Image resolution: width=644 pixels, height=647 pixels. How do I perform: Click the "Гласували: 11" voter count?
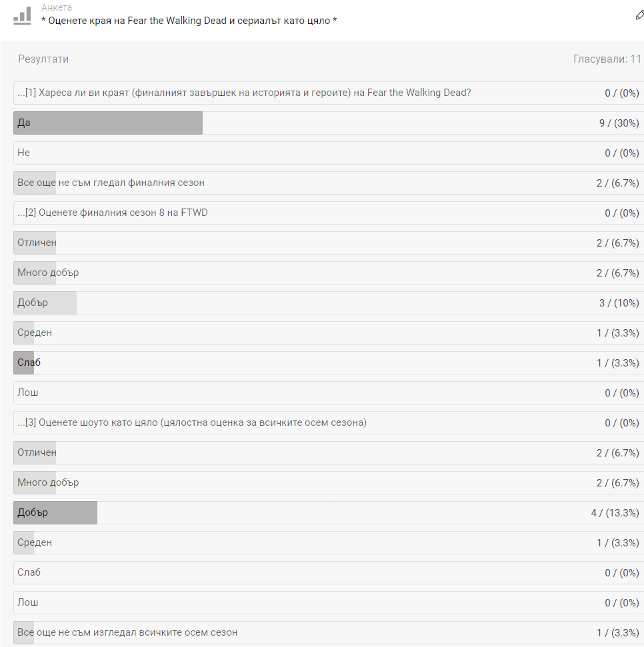607,59
